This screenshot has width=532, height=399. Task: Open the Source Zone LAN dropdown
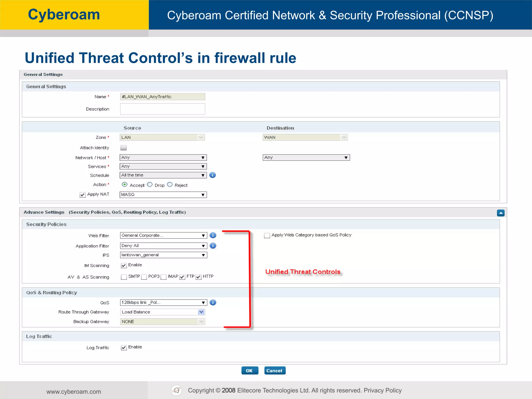(162, 137)
